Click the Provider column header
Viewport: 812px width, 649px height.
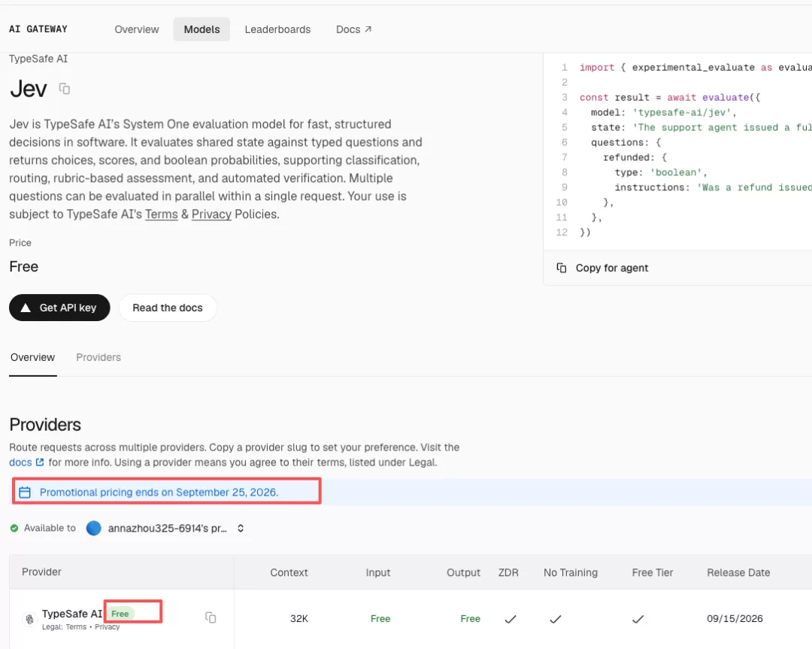point(41,572)
